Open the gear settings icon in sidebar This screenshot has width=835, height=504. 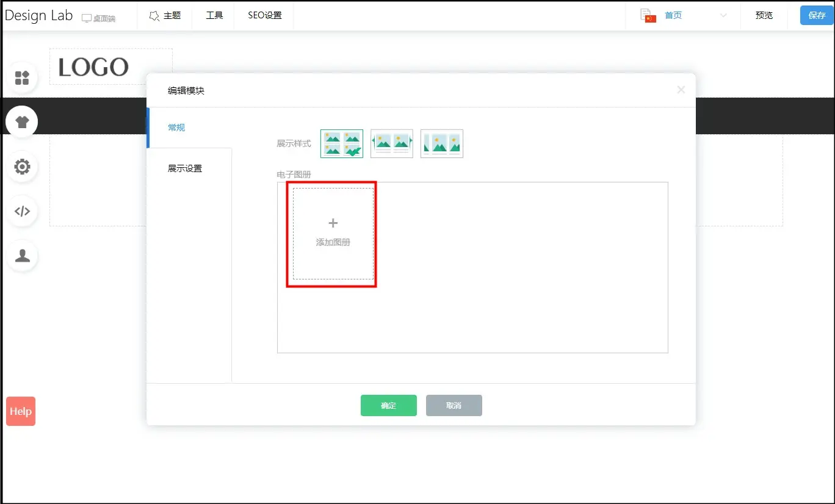pyautogui.click(x=22, y=167)
